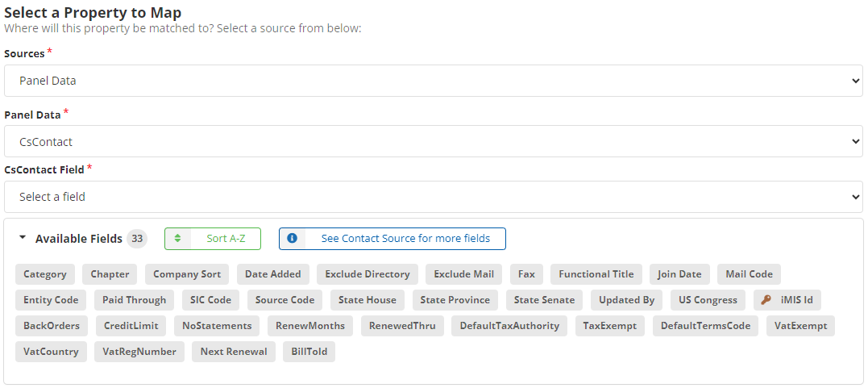Pick the US Congress field tag
This screenshot has height=388, width=868.
coord(708,300)
